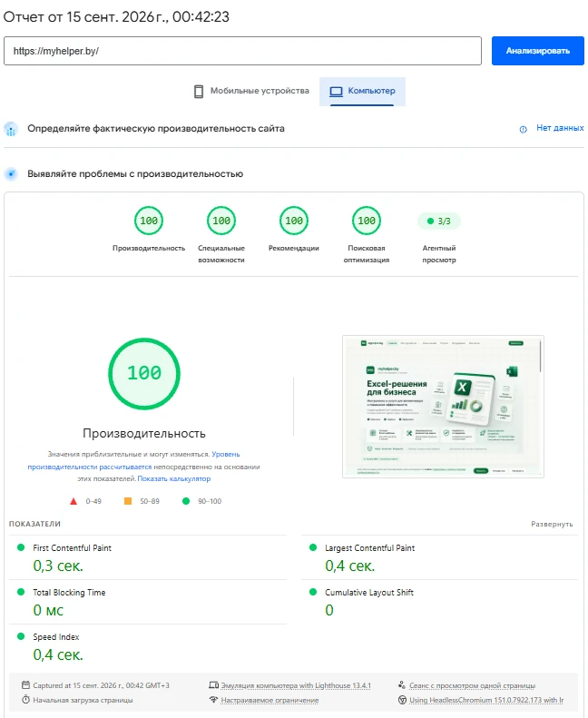The height and width of the screenshot is (718, 588).
Task: Open the myhelper.by page screenshot thumbnail
Action: pos(443,407)
